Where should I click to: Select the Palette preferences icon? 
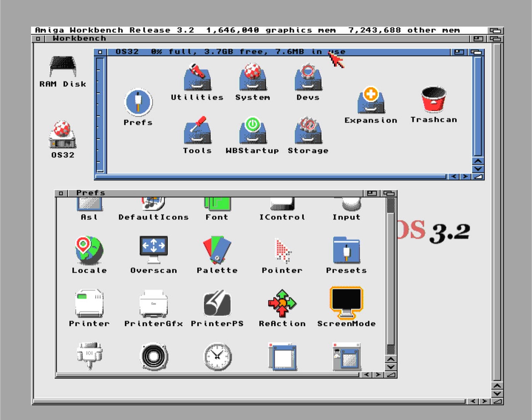click(217, 250)
